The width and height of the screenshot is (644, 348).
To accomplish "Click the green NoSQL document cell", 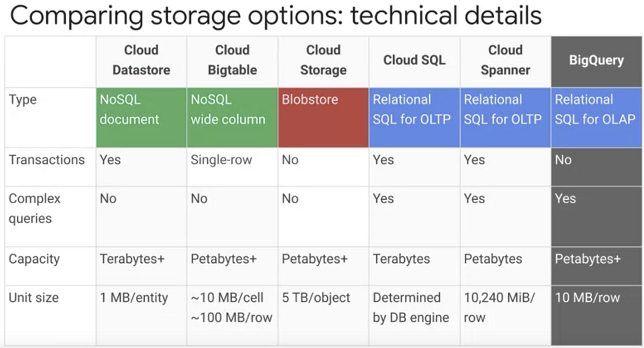I will (141, 117).
